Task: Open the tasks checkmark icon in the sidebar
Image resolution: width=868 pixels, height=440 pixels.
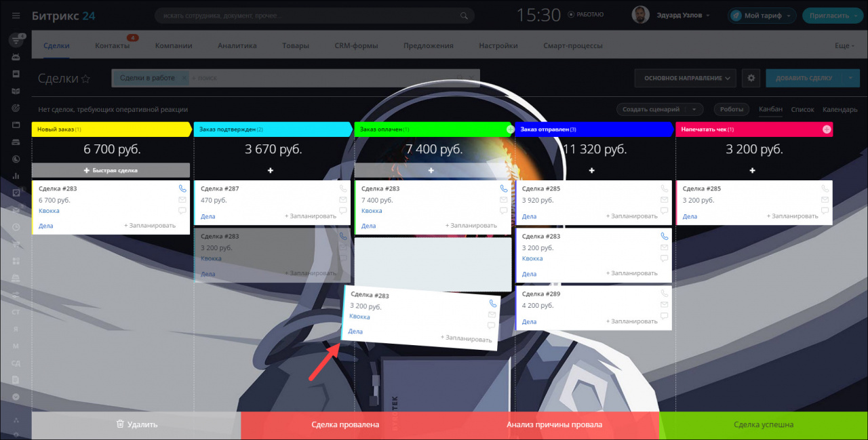Action: click(x=16, y=193)
